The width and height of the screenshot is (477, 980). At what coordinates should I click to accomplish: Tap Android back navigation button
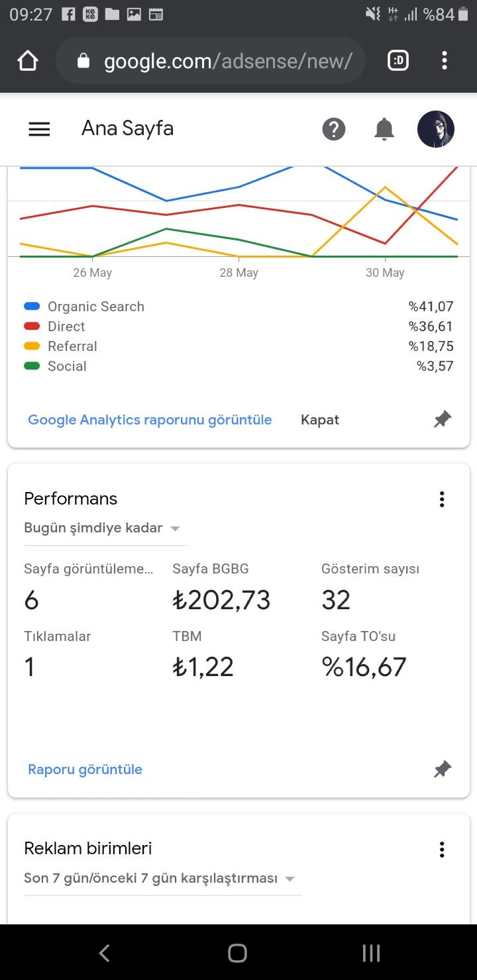104,953
